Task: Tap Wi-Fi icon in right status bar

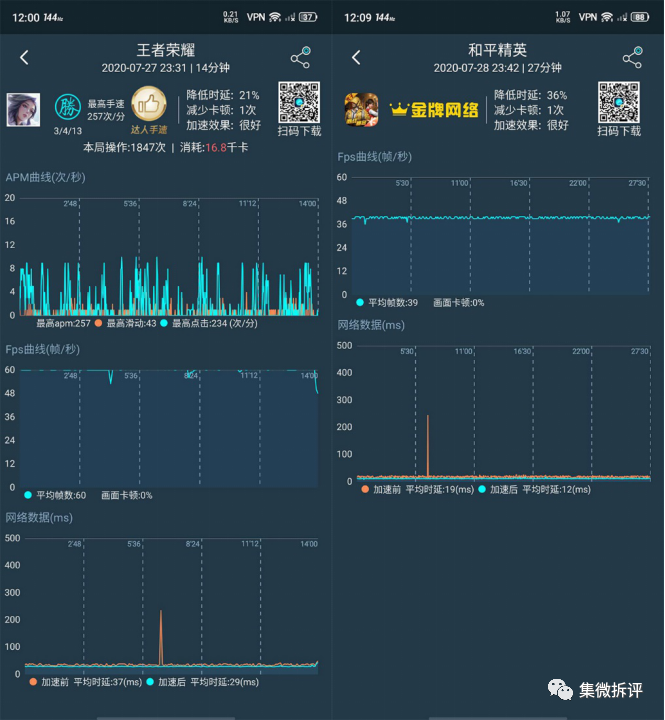Action: pyautogui.click(x=607, y=17)
